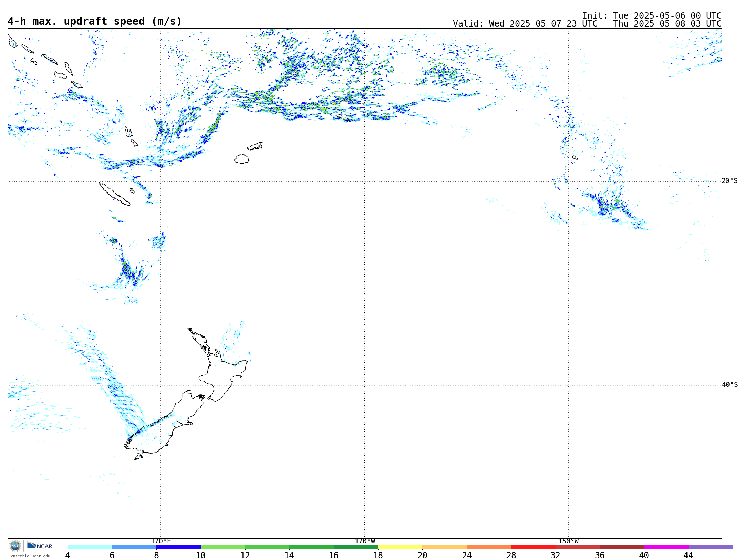Click the New Caledonia island outline

(115, 194)
